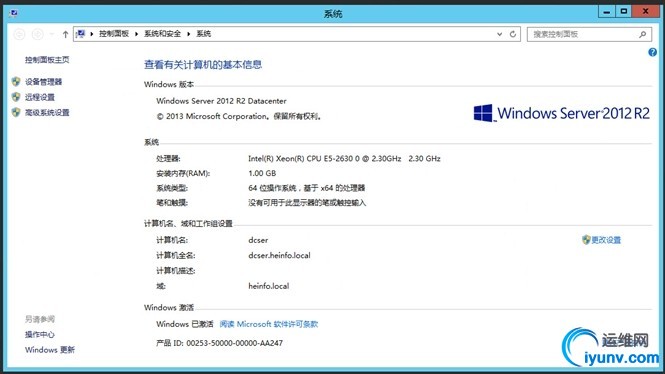Screen dimensions: 665x374
Task: Refresh the System page
Action: pos(513,34)
